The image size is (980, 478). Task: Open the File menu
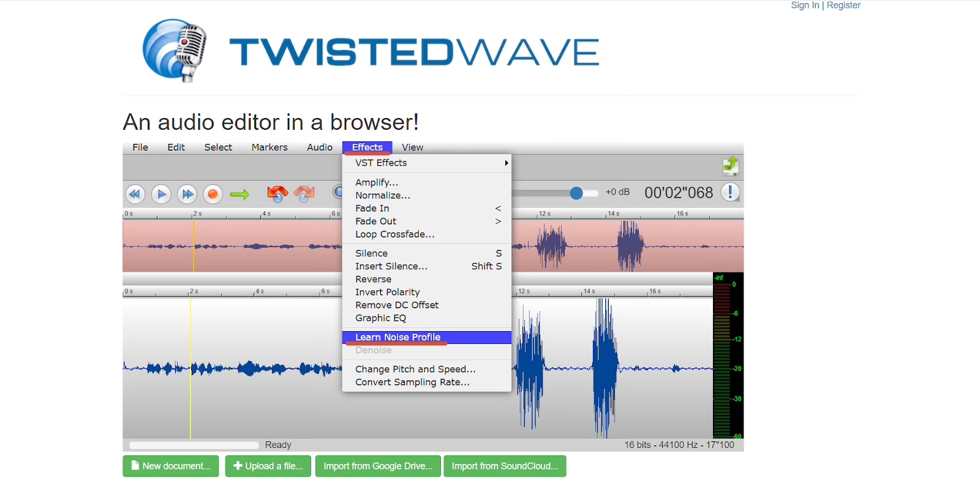coord(140,148)
